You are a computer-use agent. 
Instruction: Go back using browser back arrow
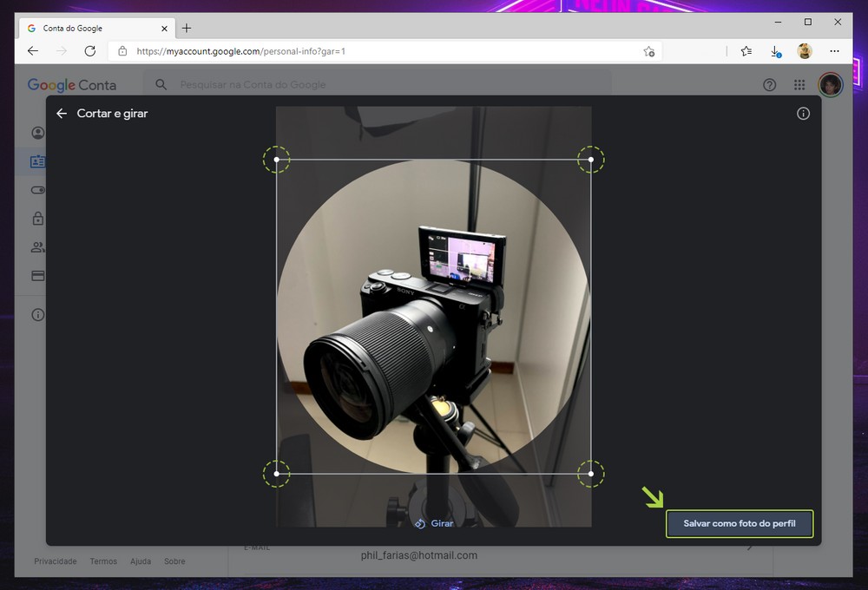click(x=33, y=51)
